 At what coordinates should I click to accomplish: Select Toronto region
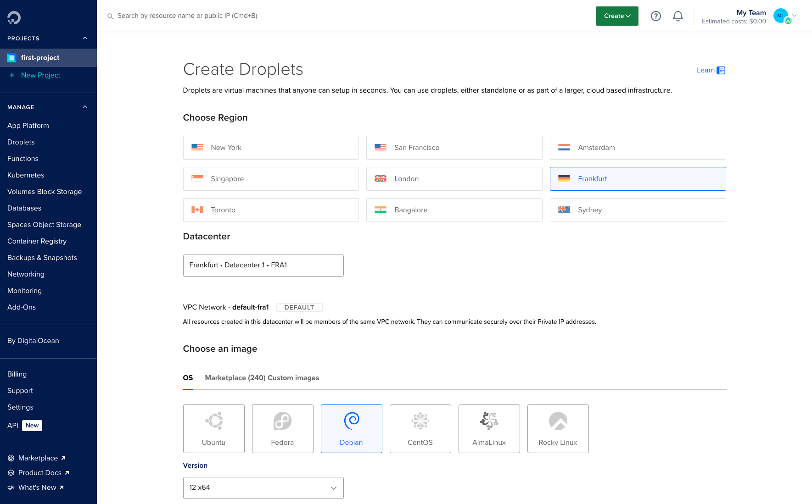tap(271, 210)
